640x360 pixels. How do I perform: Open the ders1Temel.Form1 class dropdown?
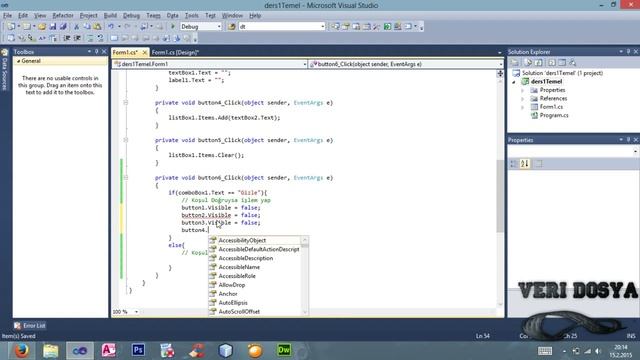tap(304, 64)
